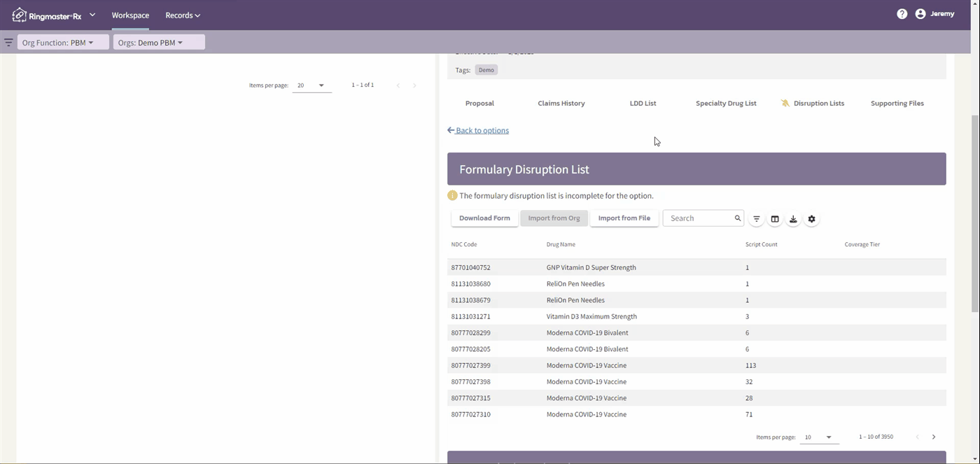980x464 pixels.
Task: Open the filter icon beside Search
Action: 757,219
